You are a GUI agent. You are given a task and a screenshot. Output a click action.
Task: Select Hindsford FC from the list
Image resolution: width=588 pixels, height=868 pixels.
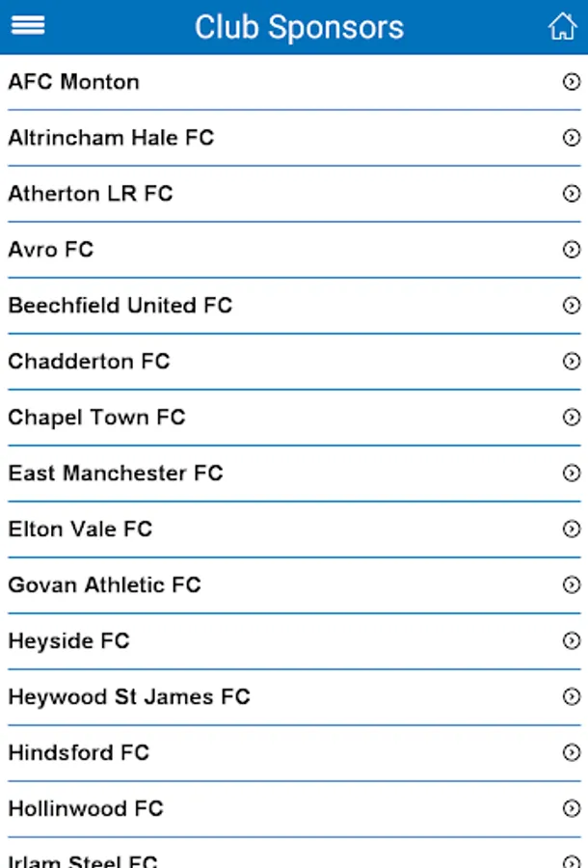click(294, 753)
